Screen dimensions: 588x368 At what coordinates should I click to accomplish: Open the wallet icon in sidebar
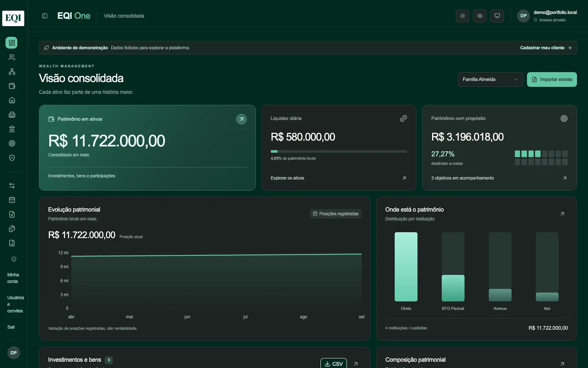click(x=12, y=86)
